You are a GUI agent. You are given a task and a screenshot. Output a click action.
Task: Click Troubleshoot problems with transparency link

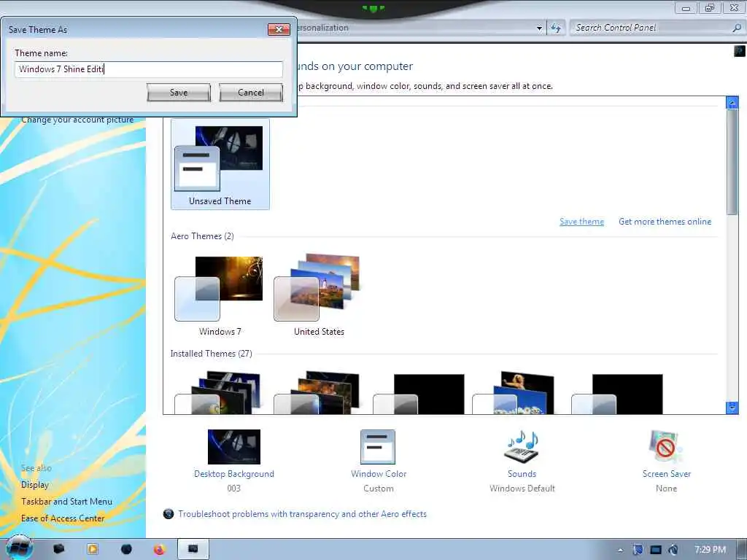pyautogui.click(x=303, y=514)
